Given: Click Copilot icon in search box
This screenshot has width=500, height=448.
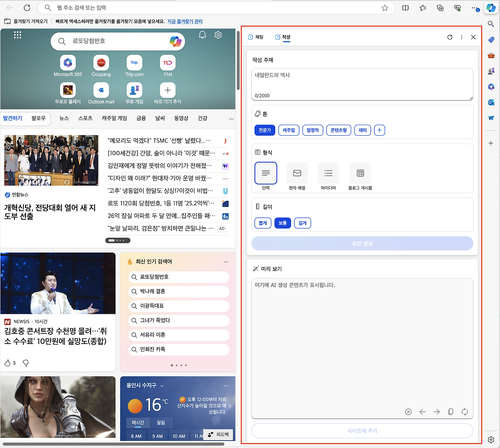Looking at the screenshot, I should coord(175,41).
